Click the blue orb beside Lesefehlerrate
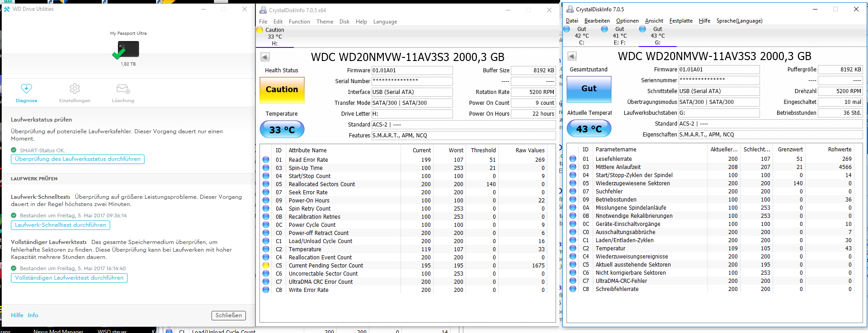This screenshot has width=868, height=333. click(x=573, y=159)
